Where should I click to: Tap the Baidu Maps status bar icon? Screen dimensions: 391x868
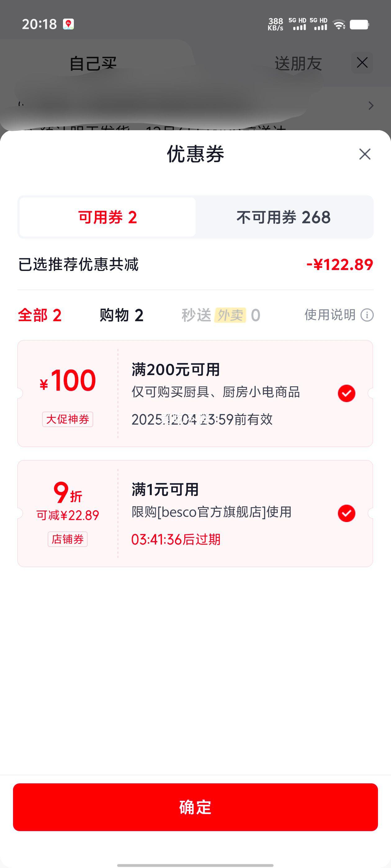[69, 24]
